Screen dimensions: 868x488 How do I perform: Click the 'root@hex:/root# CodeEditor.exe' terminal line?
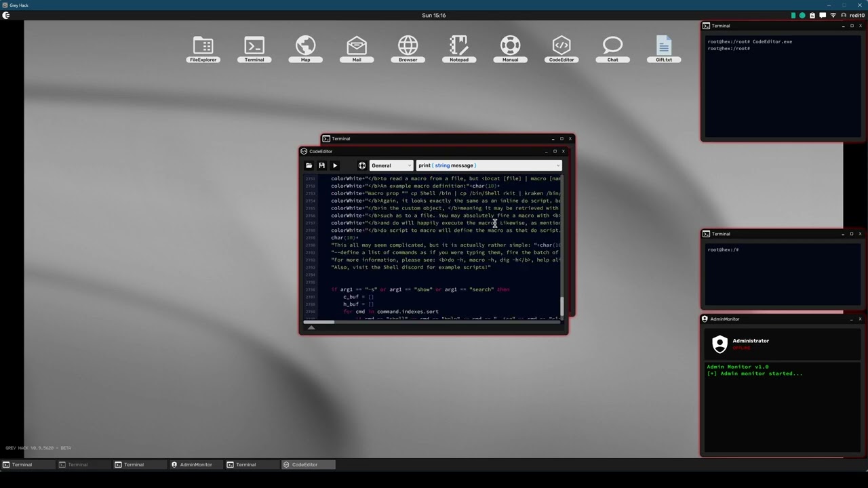[x=750, y=41]
